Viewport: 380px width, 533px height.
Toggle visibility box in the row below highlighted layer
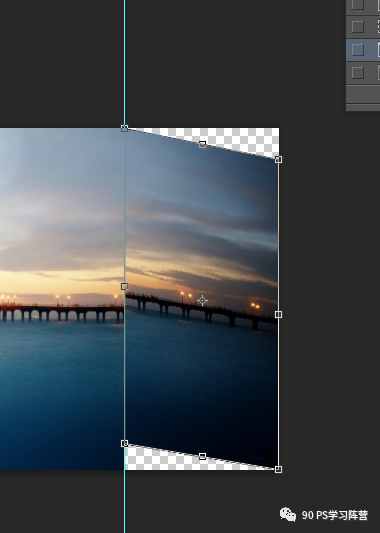[358, 73]
